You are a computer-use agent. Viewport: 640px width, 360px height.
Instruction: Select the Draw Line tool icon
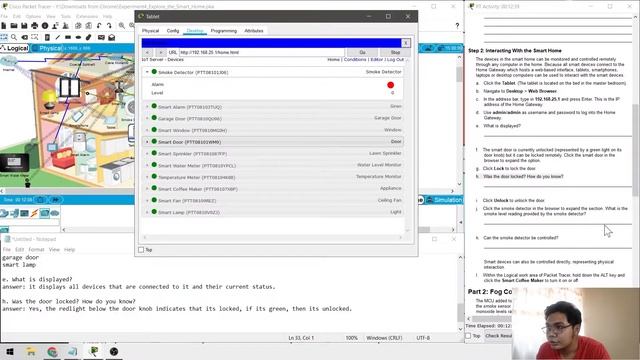(x=58, y=37)
